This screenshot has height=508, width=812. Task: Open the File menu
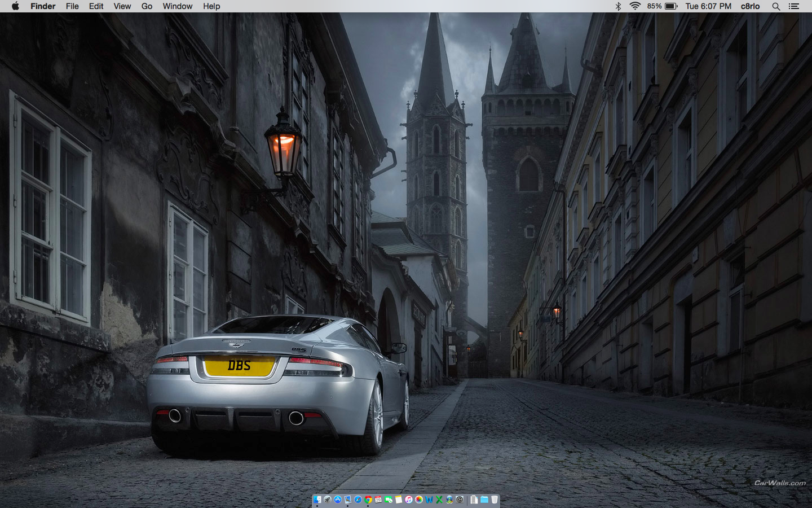pos(72,6)
